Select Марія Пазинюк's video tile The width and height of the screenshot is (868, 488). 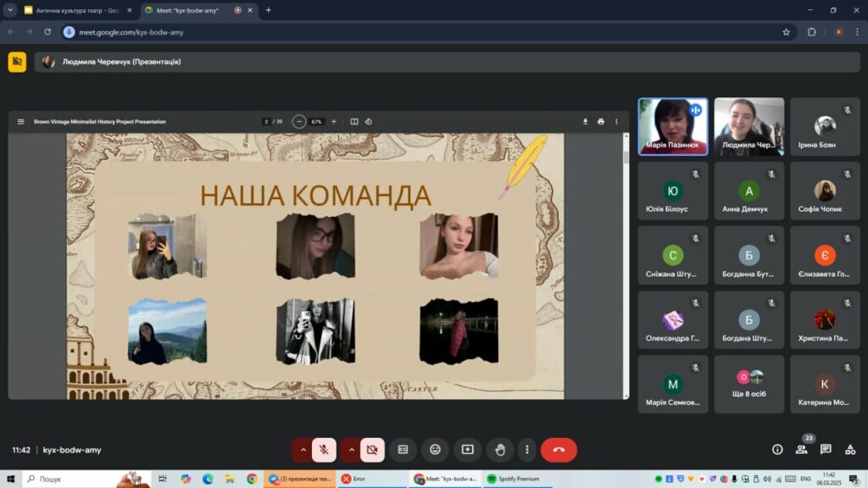(672, 126)
